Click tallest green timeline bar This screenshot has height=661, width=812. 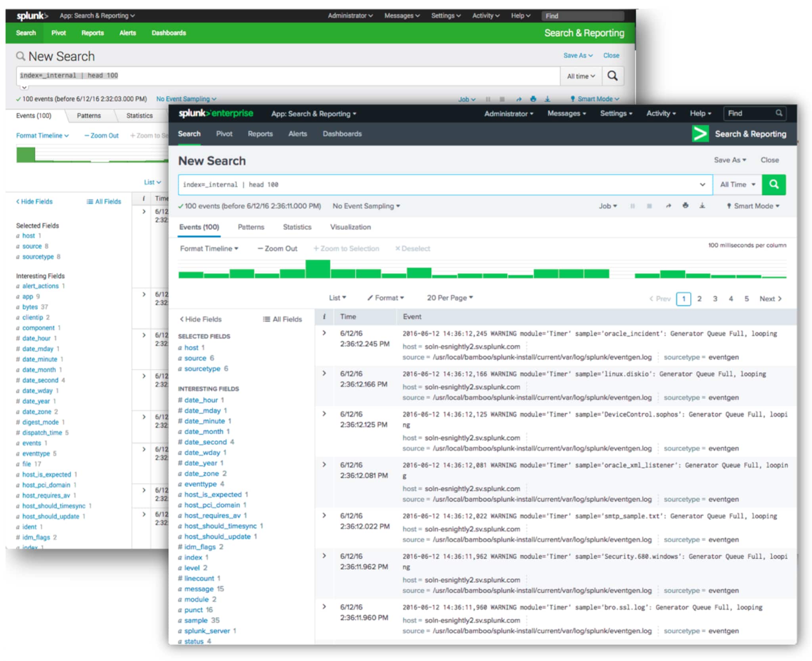318,269
